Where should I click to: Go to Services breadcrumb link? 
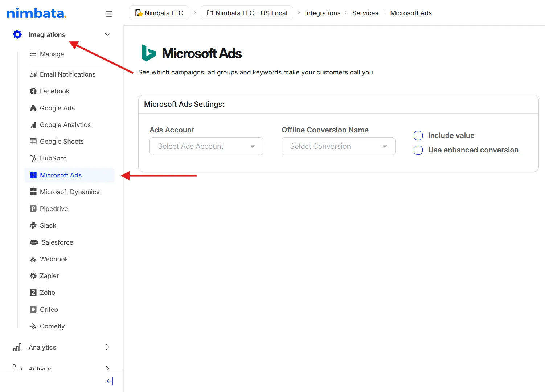[365, 13]
